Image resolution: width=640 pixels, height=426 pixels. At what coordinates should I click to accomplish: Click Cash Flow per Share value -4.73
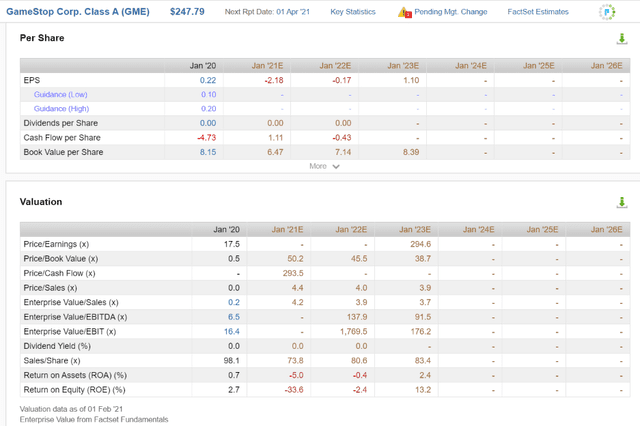[x=207, y=138]
